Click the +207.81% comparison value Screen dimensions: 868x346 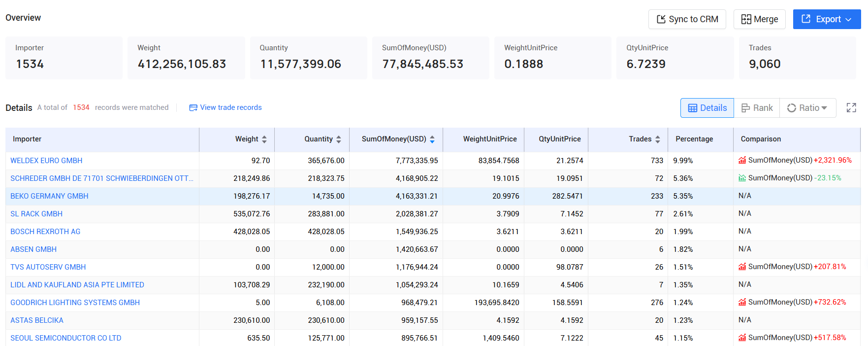830,267
